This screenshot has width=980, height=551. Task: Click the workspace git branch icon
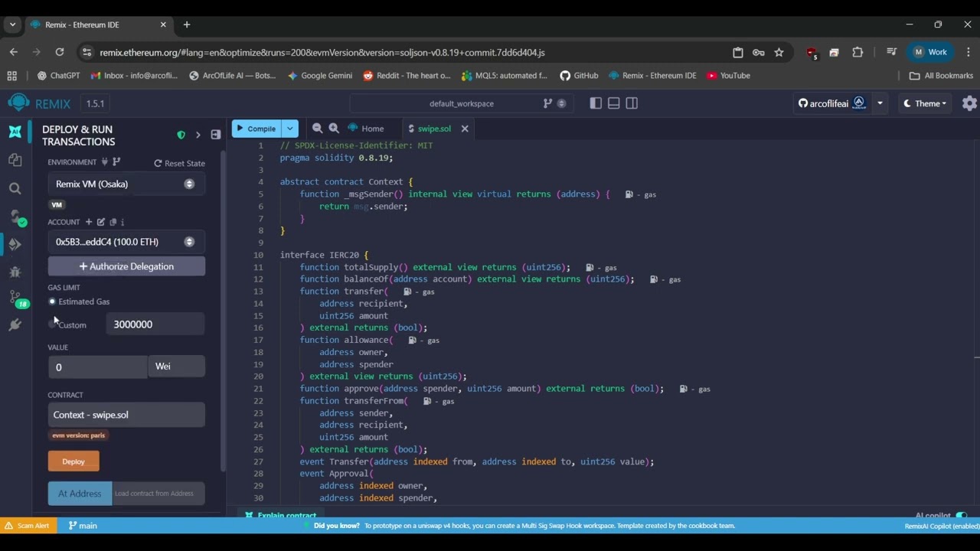pyautogui.click(x=547, y=103)
